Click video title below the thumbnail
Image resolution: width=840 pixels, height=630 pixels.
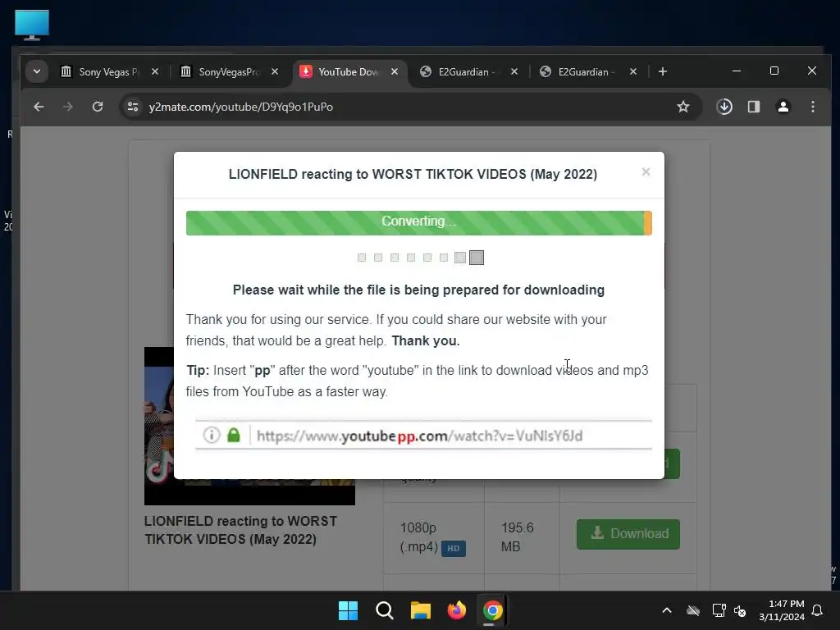[x=240, y=530]
